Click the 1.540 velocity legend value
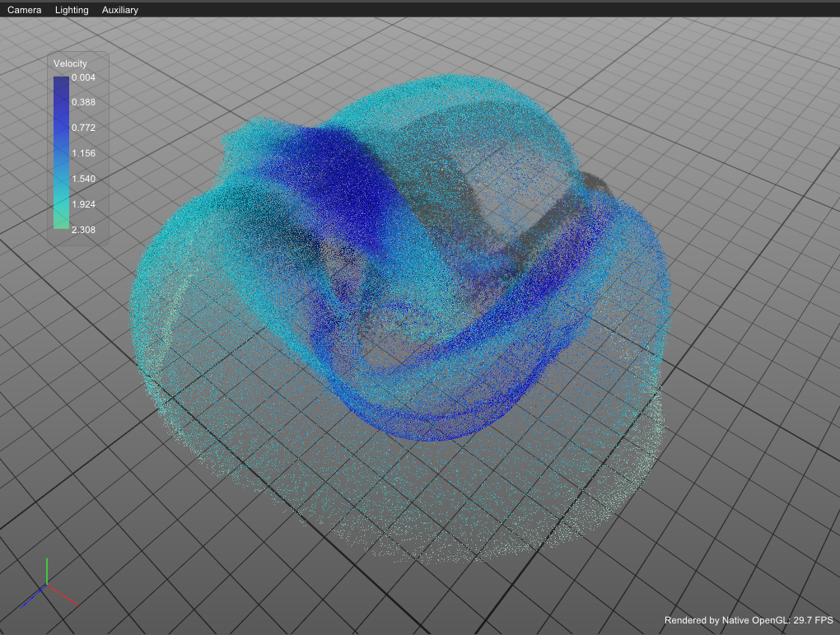This screenshot has height=635, width=840. (x=83, y=179)
